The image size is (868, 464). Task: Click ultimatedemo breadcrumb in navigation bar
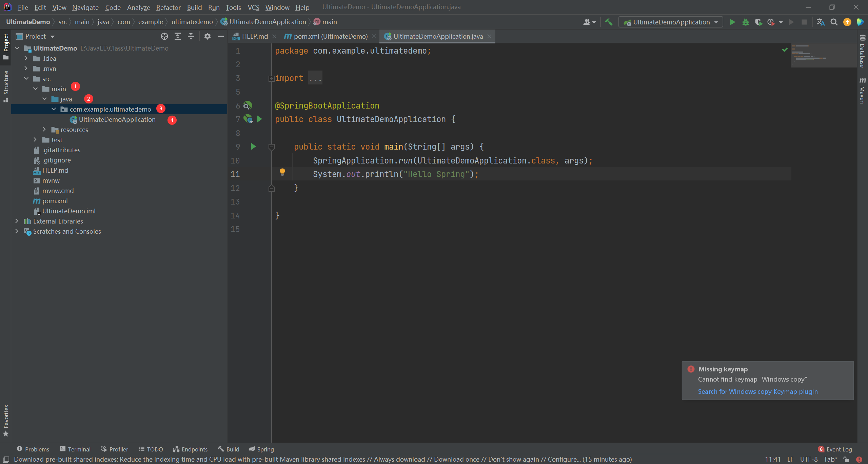(x=192, y=22)
